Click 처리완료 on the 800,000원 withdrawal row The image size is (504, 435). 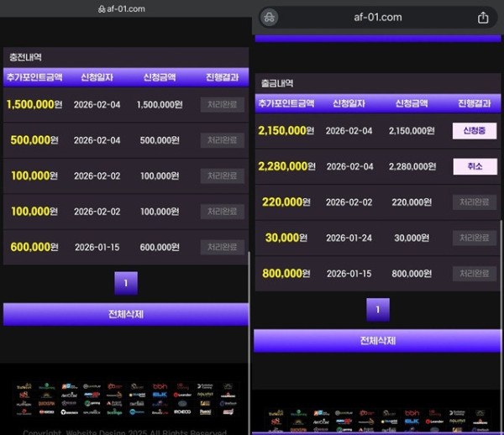pos(475,274)
